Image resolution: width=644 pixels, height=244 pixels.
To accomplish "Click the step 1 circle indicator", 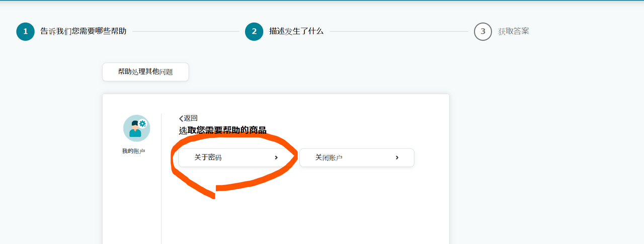I will coord(25,31).
